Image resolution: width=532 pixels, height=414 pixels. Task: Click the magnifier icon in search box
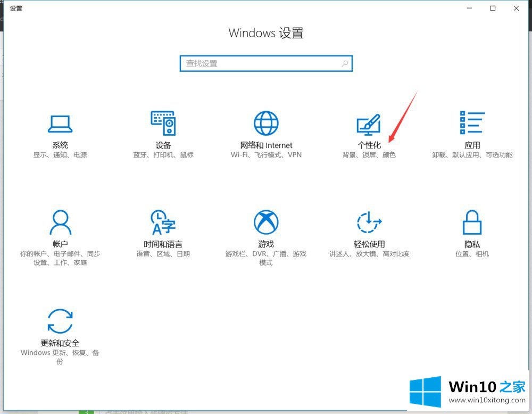pos(345,63)
